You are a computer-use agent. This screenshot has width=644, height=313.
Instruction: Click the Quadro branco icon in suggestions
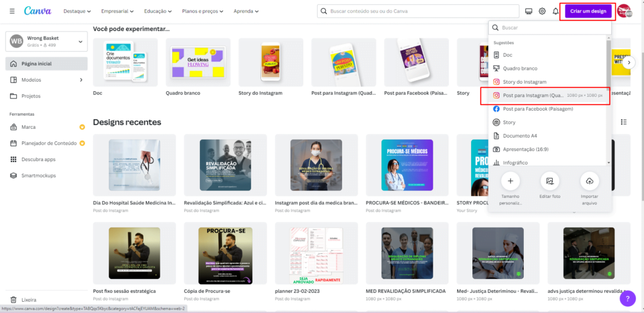(x=496, y=69)
